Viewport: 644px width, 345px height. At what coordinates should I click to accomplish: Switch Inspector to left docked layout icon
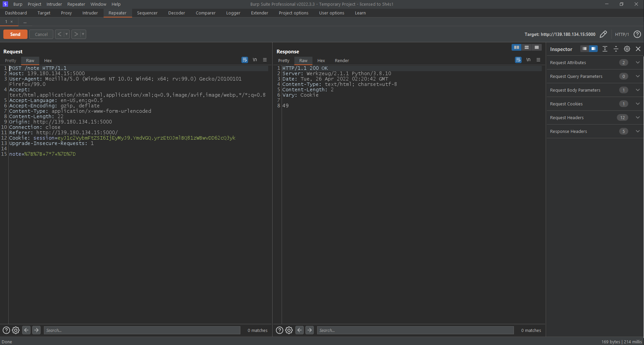coord(585,49)
